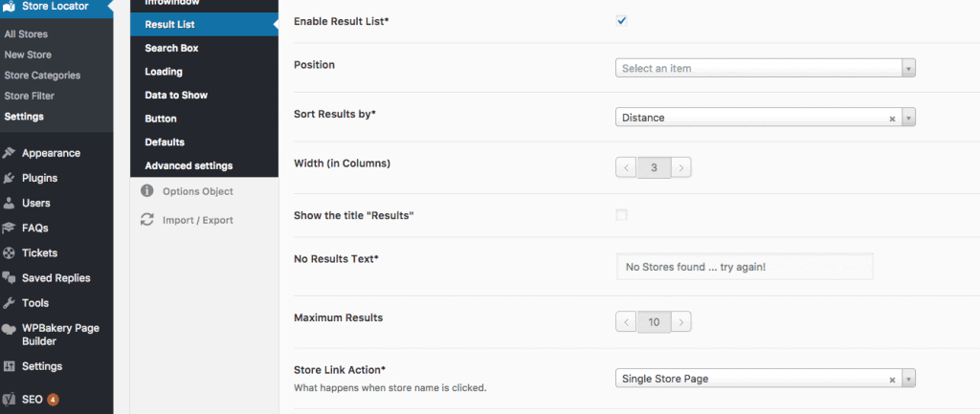Open Appearance via its paintbrush icon
The width and height of the screenshot is (980, 414).
(9, 153)
